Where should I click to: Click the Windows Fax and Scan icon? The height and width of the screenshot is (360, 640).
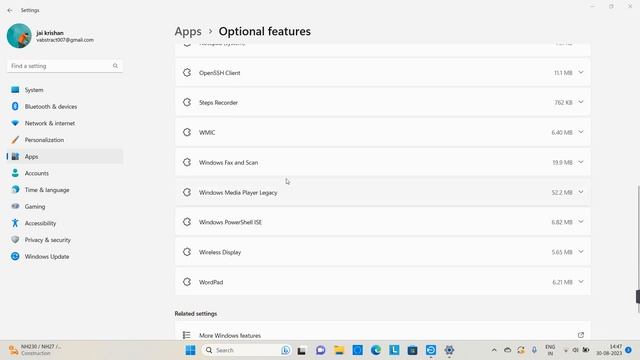187,162
